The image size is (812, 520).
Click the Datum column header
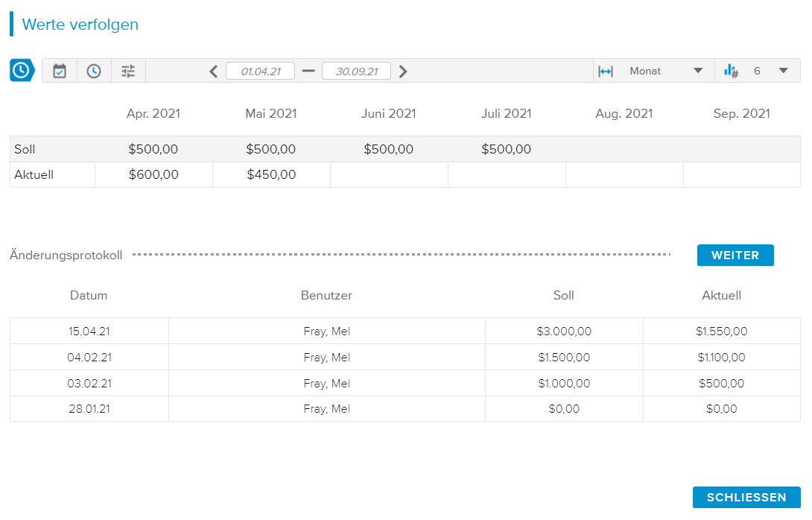tap(89, 295)
